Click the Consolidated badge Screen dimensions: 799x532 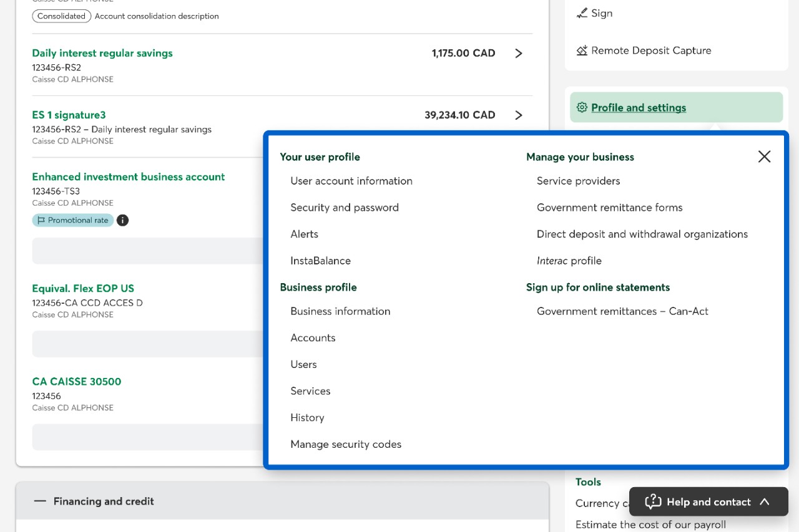click(x=61, y=16)
